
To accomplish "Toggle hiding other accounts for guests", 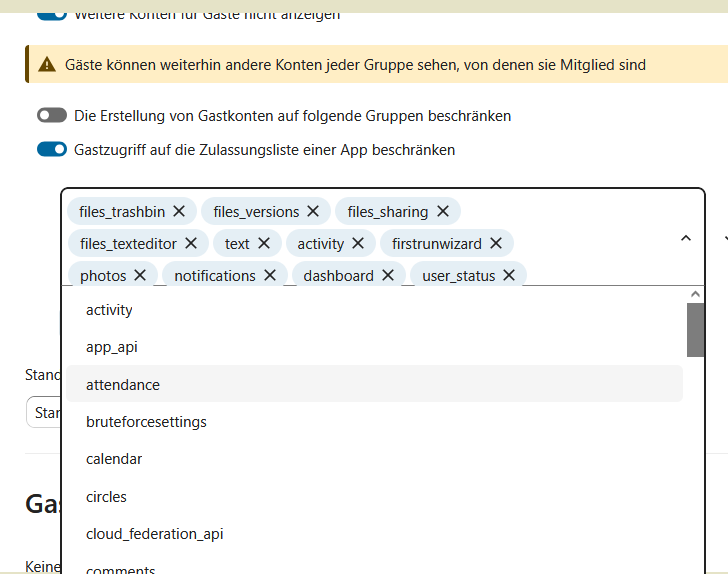I will (x=52, y=15).
